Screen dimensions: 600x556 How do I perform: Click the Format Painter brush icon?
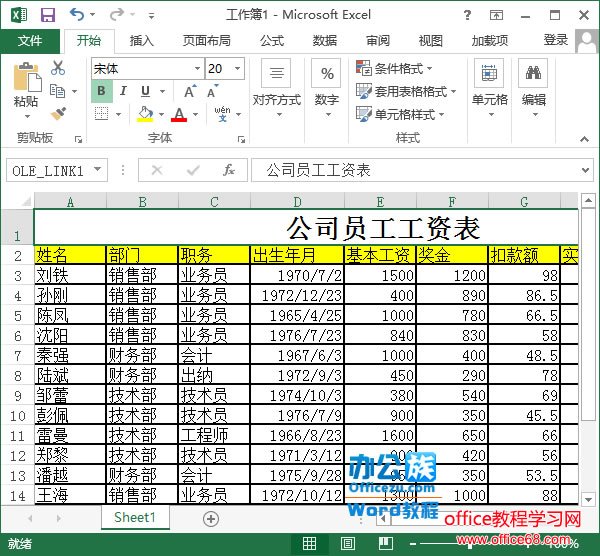[58, 114]
